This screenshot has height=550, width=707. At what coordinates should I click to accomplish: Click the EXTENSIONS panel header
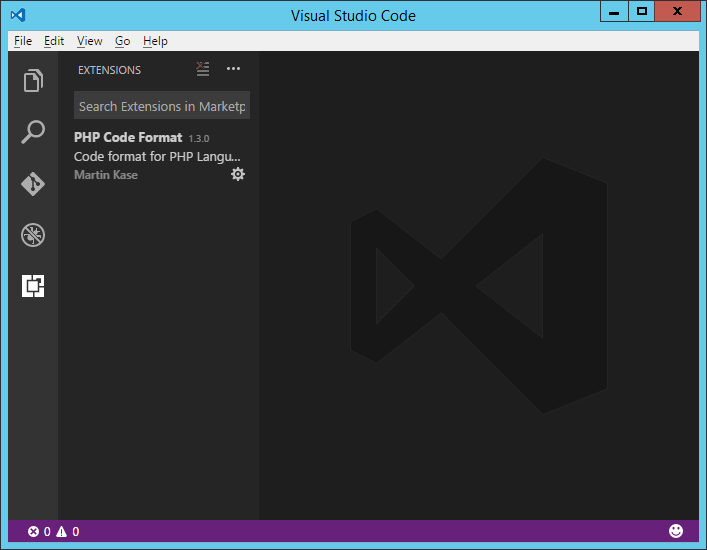pyautogui.click(x=110, y=70)
